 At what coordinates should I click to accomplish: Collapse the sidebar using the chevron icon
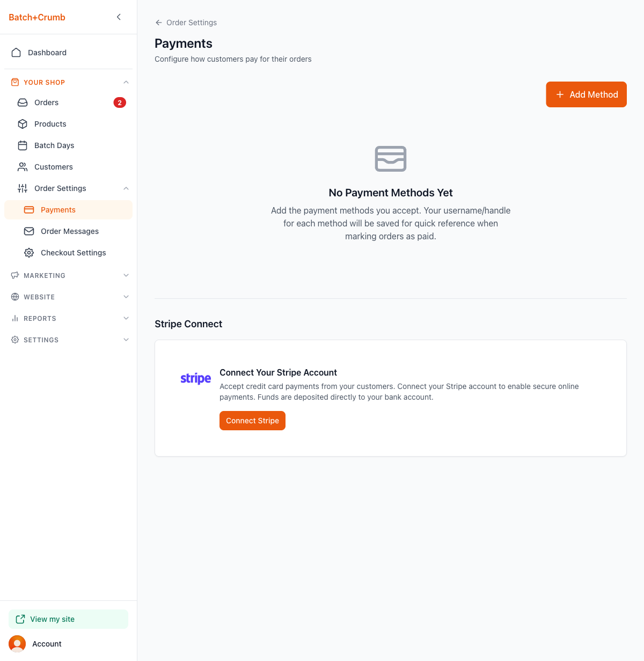[x=119, y=17]
